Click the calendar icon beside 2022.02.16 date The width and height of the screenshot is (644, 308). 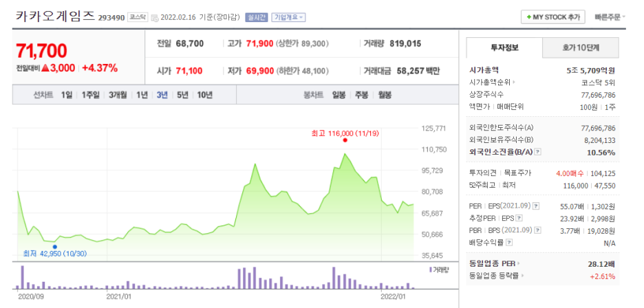154,18
